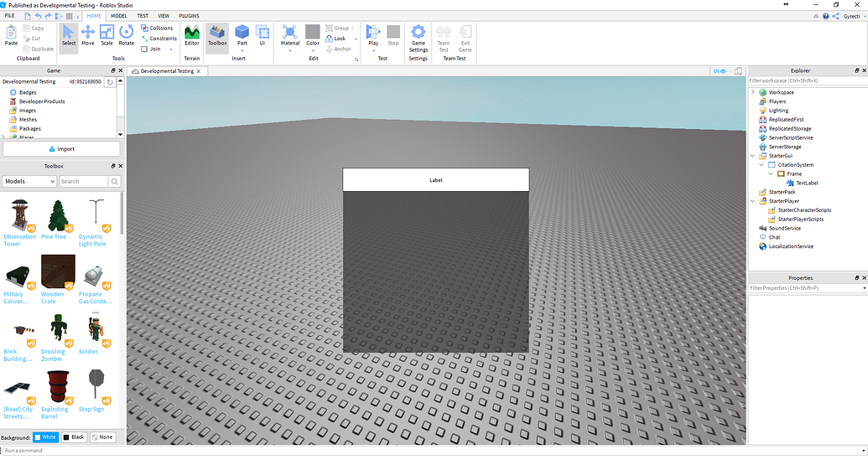Image resolution: width=868 pixels, height=470 pixels.
Task: Expand the Workspace node
Action: 752,92
